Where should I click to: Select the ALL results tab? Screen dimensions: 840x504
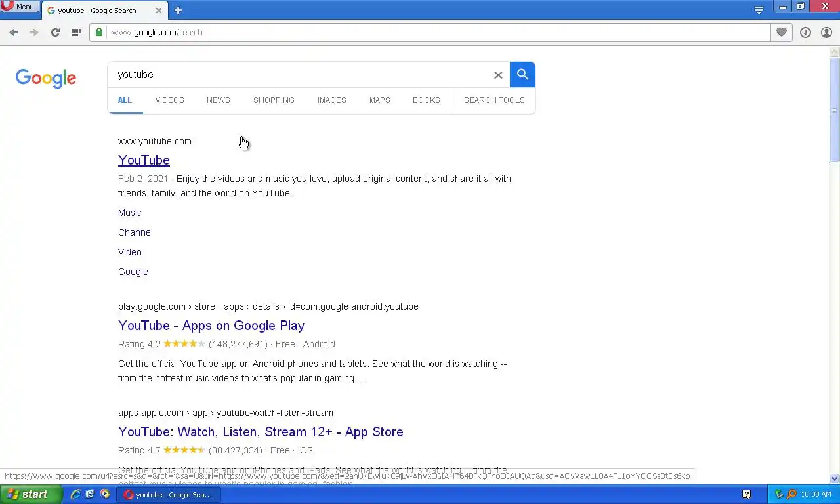[x=125, y=100]
